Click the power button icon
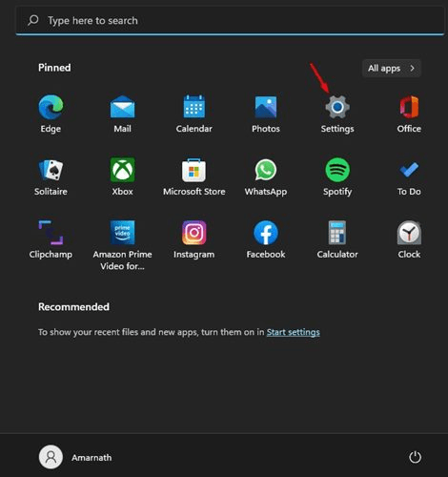 click(x=415, y=457)
